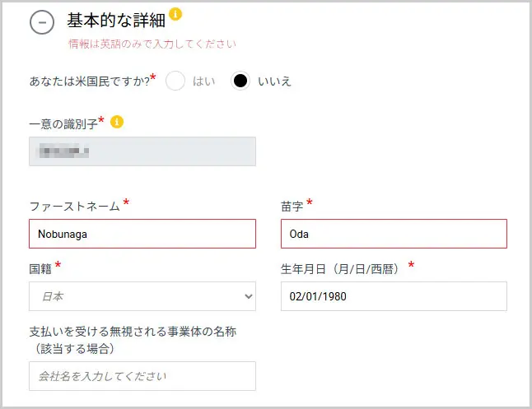This screenshot has width=532, height=409.
Task: Click the 会社名を入力してください company name field
Action: (x=142, y=376)
